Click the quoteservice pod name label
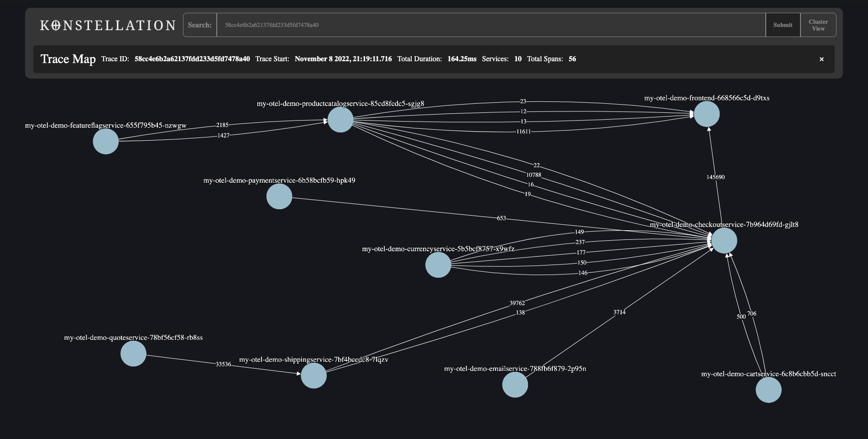The height and width of the screenshot is (439, 868). pos(133,338)
